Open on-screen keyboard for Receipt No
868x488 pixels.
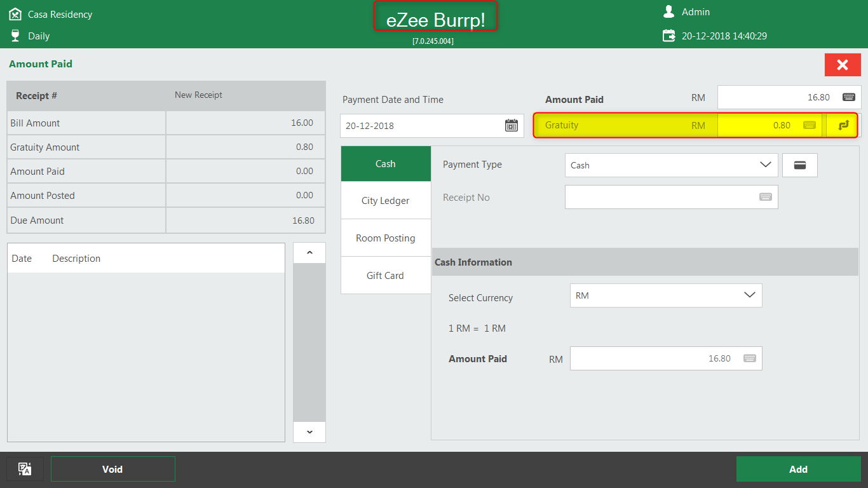(x=766, y=197)
